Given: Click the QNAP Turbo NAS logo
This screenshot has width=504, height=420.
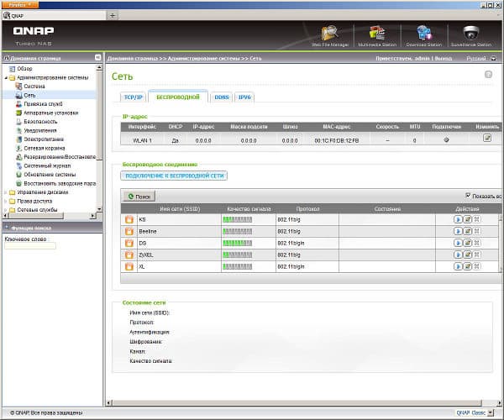Looking at the screenshot, I should [x=34, y=35].
